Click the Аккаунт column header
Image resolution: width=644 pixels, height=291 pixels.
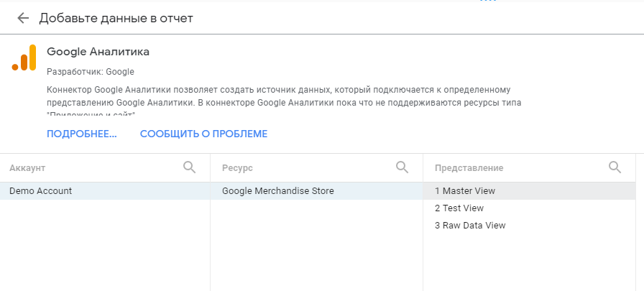[x=27, y=168]
